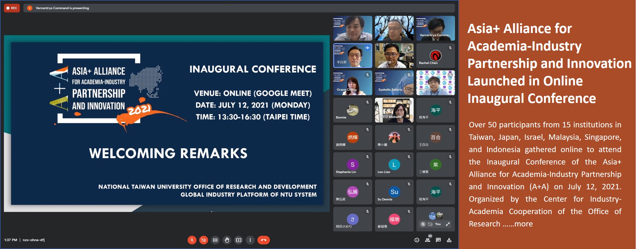This screenshot has height=249, width=644.
Task: Click 陳小蘭's photo avatar
Action: click(394, 137)
